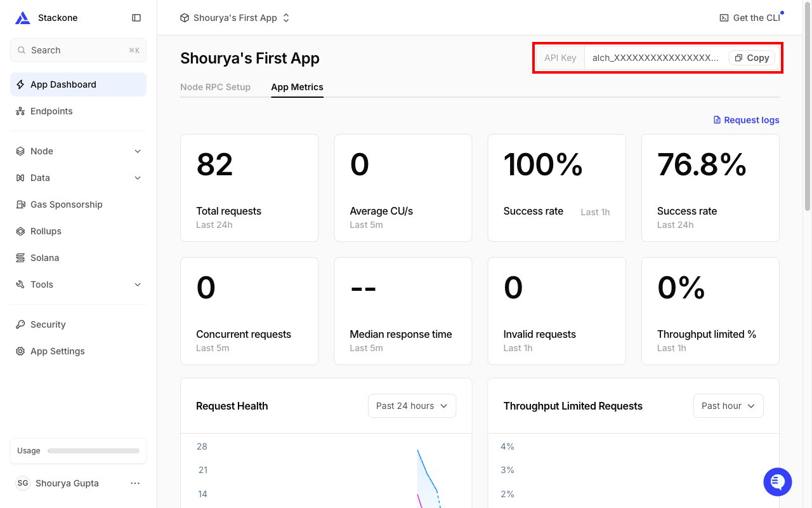Click the Endpoints network icon
Screen dimensions: 812x508
tap(20, 111)
